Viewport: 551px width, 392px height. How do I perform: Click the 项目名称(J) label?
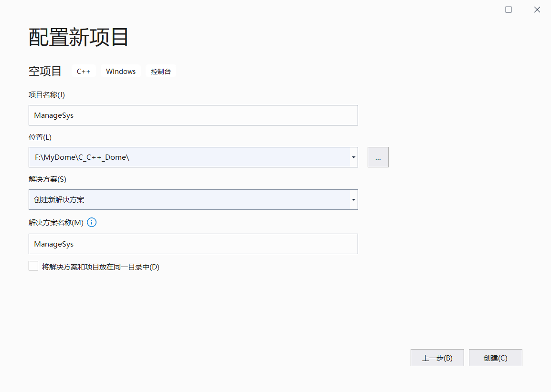point(47,94)
